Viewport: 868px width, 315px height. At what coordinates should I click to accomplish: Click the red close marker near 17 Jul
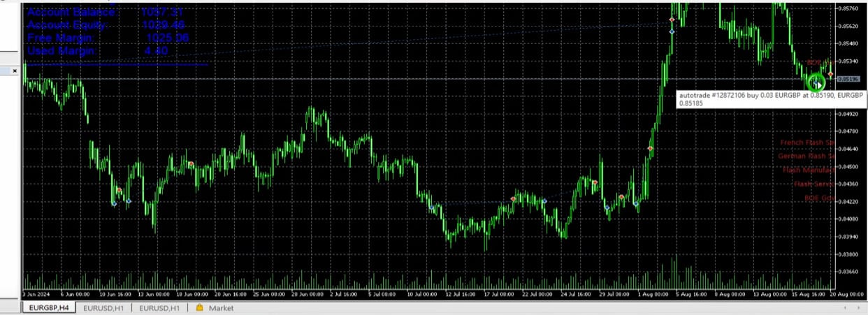pos(514,199)
